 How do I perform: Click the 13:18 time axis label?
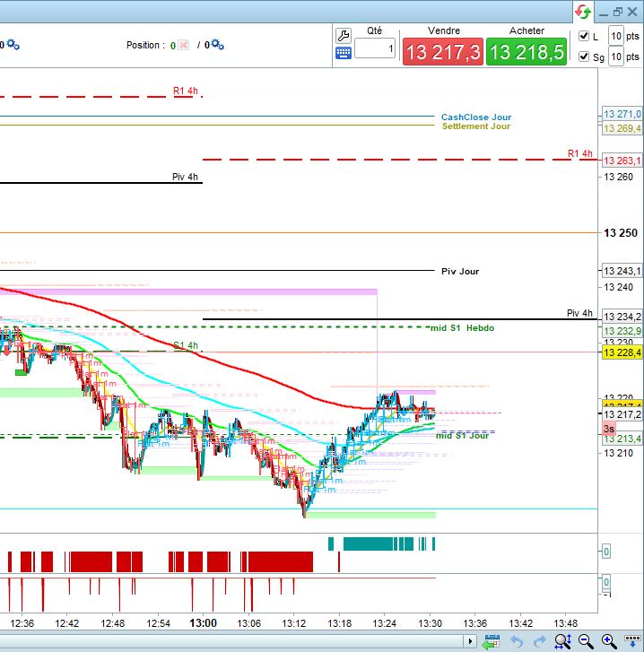[x=339, y=623]
